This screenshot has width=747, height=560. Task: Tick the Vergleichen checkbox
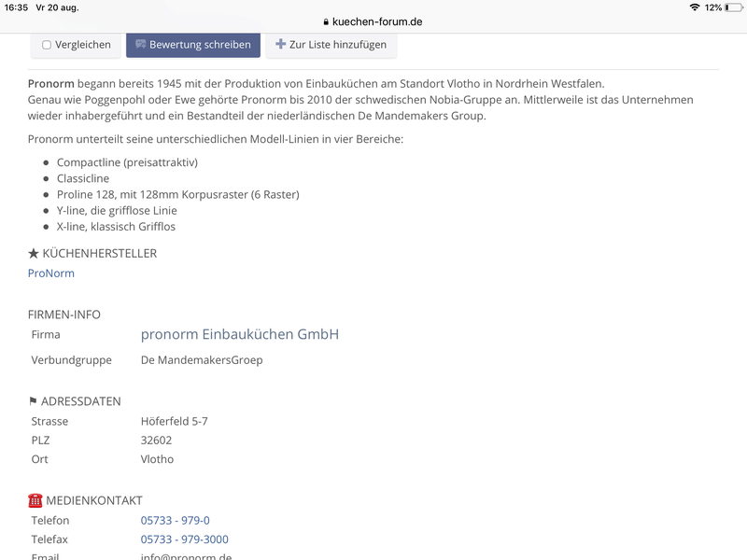coord(47,45)
